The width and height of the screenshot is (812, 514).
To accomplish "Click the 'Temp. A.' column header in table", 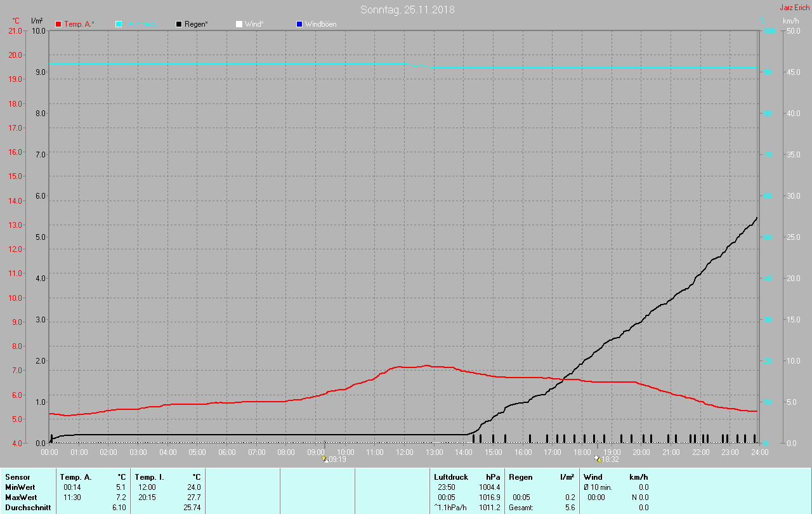I will [x=75, y=477].
